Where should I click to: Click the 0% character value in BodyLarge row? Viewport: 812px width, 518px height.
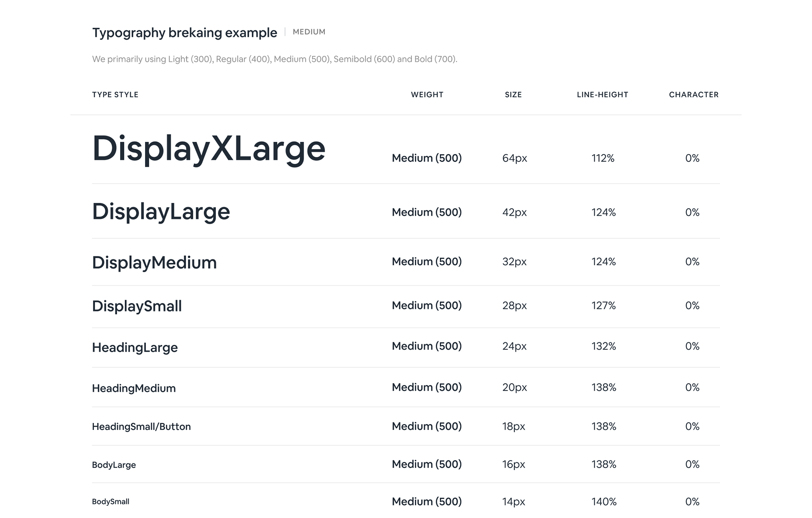tap(692, 464)
